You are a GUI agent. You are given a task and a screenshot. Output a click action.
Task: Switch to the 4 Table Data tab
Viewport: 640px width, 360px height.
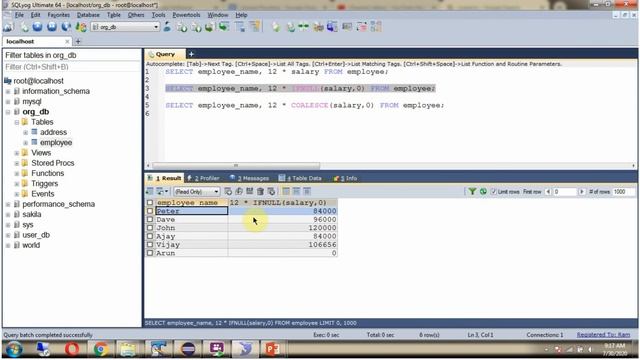[x=301, y=178]
